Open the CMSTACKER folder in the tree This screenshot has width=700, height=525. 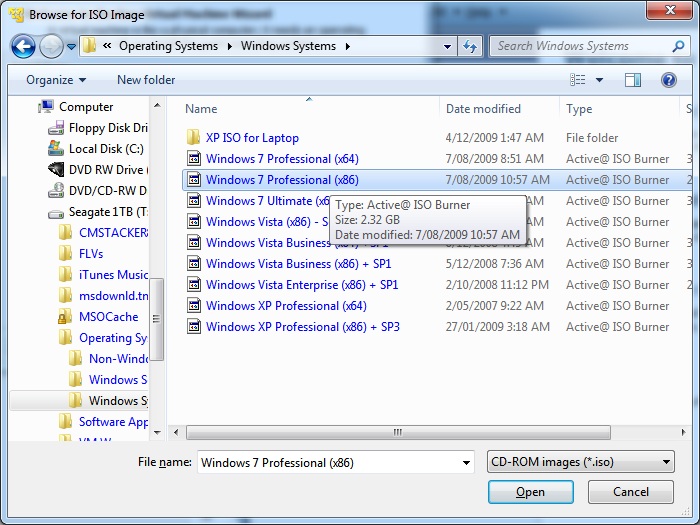113,233
